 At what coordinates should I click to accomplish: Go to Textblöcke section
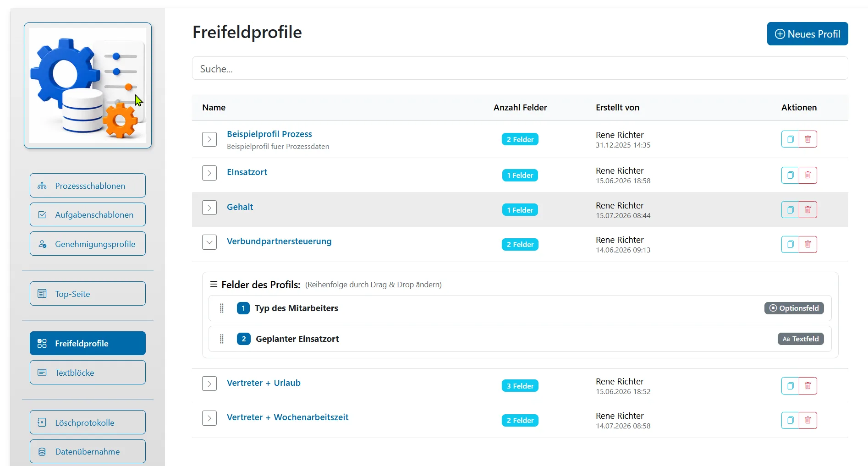(88, 373)
